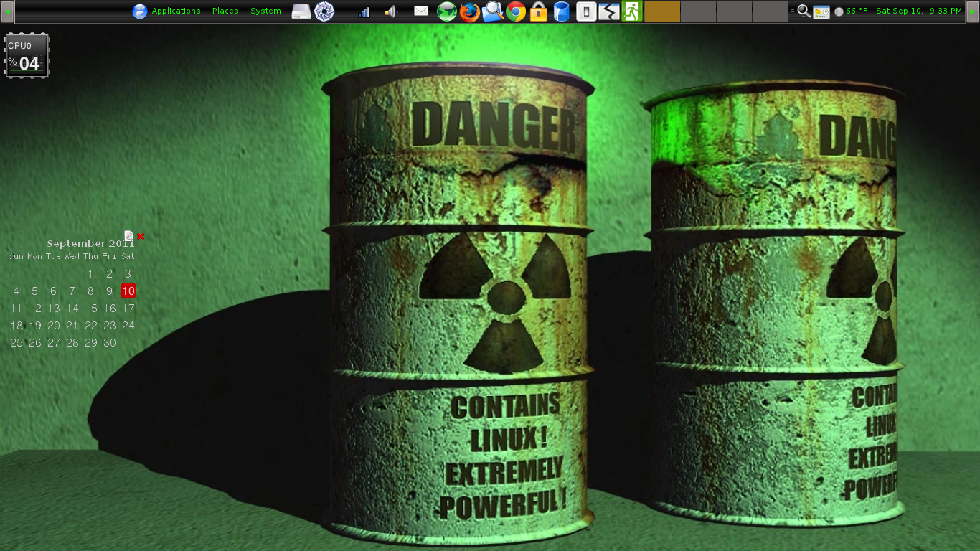Launch the Firefox browser from panel
The height and width of the screenshot is (551, 980).
click(469, 11)
